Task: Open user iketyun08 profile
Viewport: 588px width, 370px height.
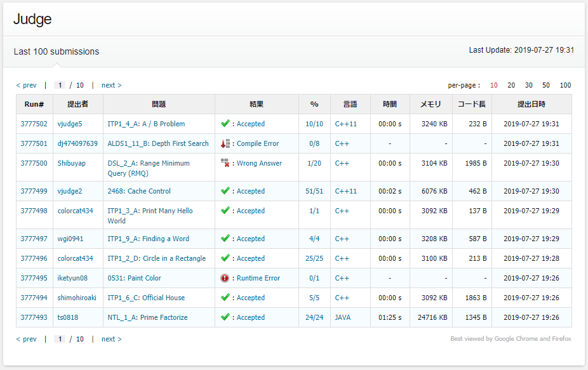Action: pos(72,278)
